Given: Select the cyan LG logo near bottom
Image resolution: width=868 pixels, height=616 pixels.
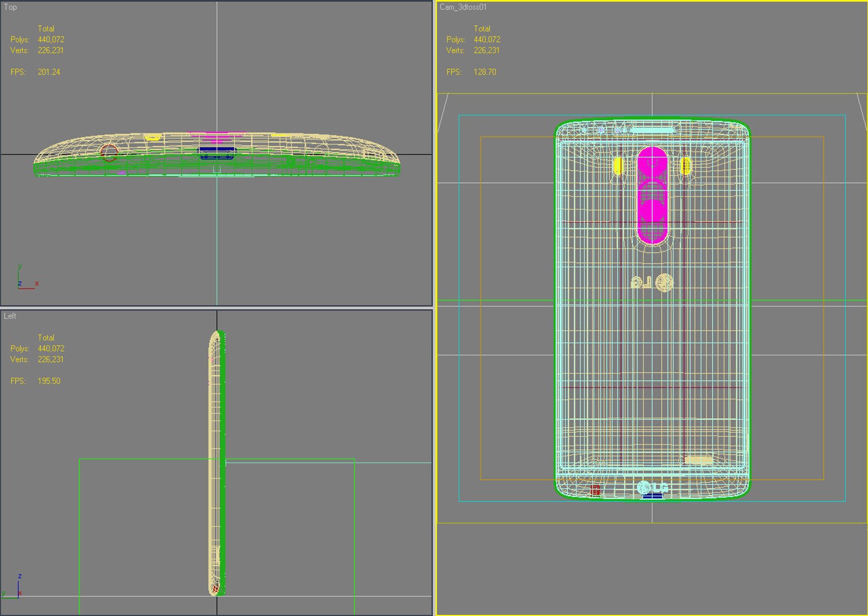Looking at the screenshot, I should [652, 488].
